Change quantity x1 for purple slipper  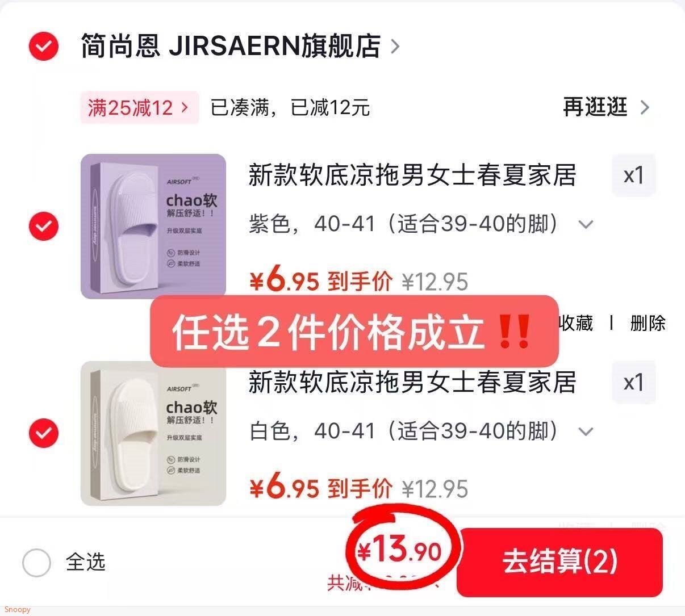coord(634,175)
